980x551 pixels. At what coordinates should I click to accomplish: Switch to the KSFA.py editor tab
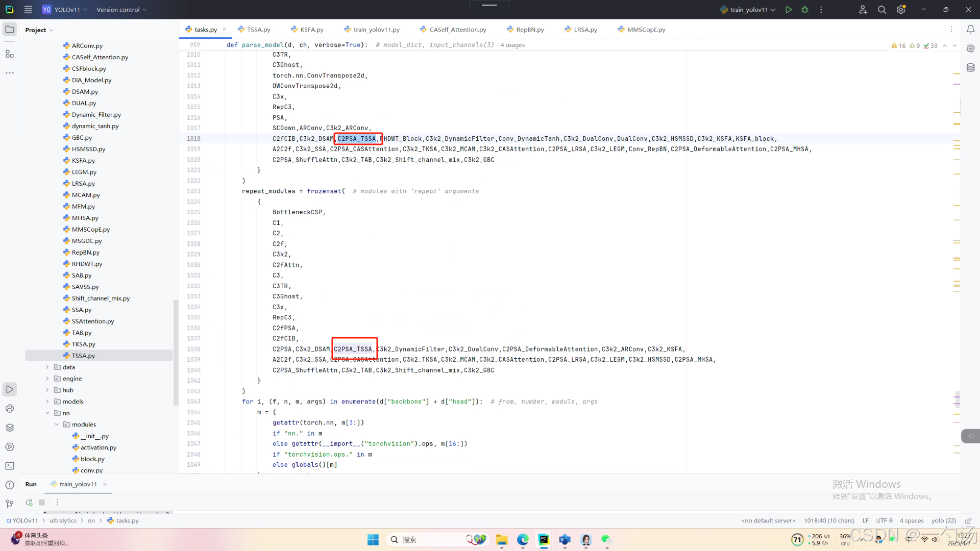point(311,30)
